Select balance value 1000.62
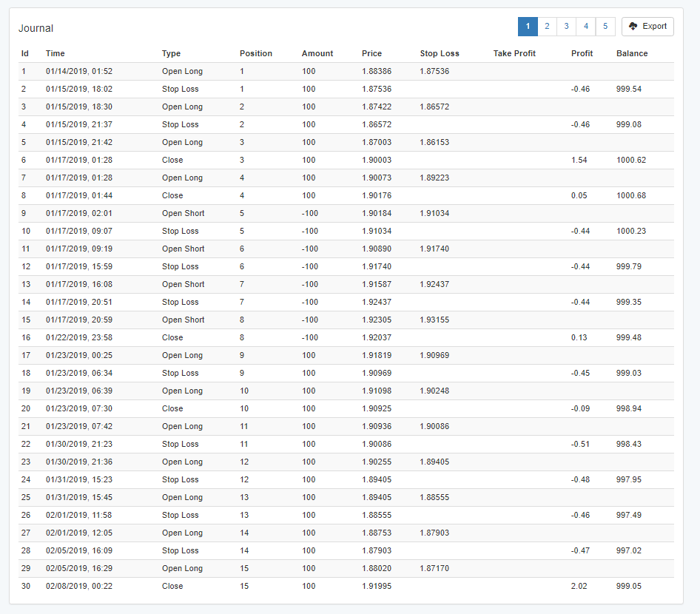 (x=631, y=161)
